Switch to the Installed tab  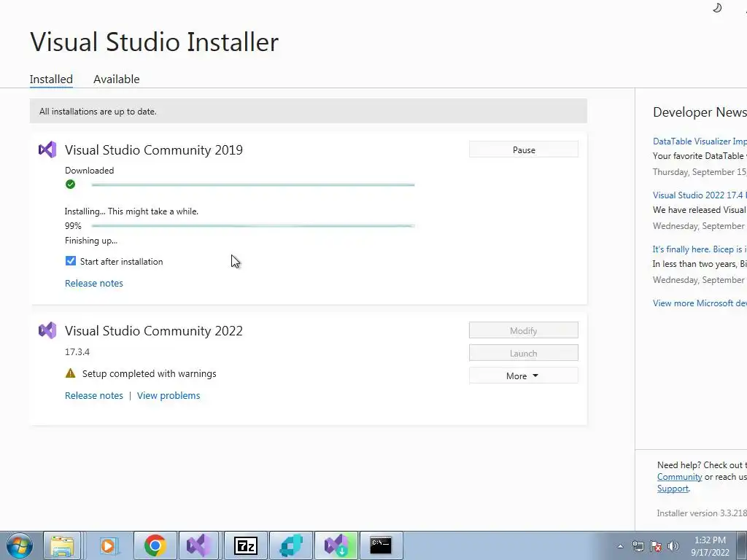tap(51, 79)
